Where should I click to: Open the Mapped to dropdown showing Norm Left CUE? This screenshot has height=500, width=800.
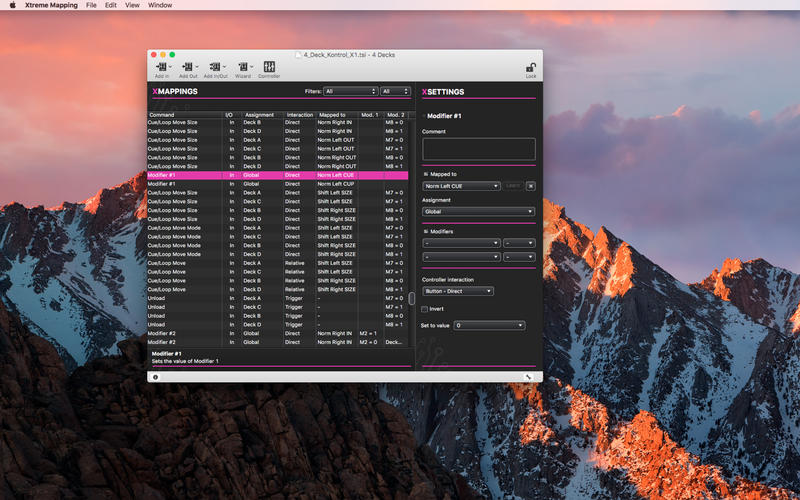[x=461, y=186]
